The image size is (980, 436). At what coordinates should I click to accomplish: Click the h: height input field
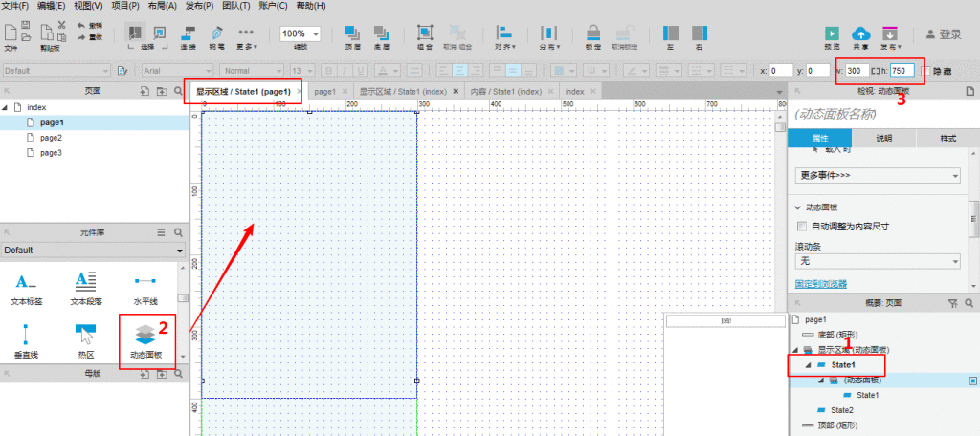click(x=902, y=71)
